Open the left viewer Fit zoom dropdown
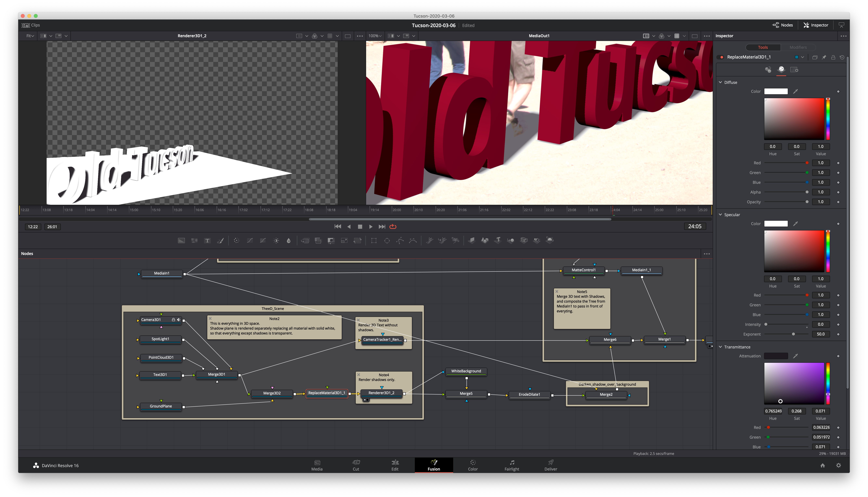Viewport: 868px width, 497px height. click(30, 36)
